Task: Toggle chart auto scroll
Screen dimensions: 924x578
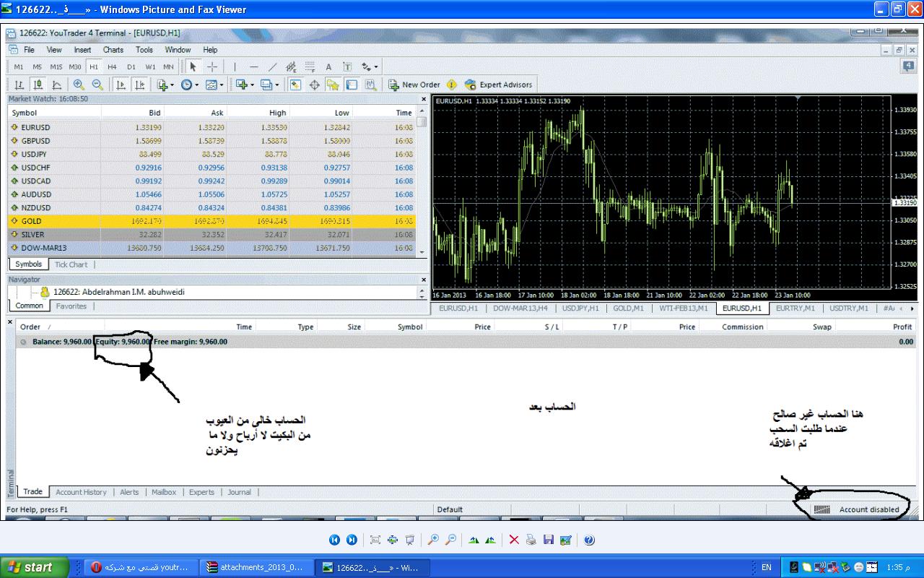Action: pos(121,85)
